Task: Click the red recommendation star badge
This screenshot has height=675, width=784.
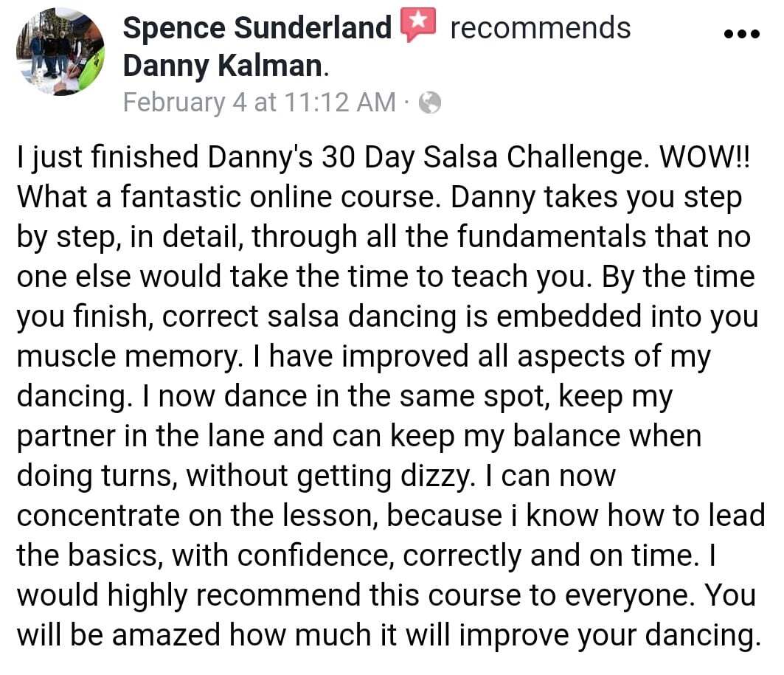Action: 418,24
